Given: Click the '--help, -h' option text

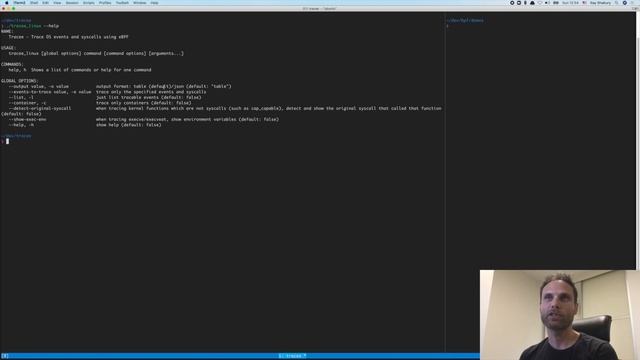Looking at the screenshot, I should pos(21,125).
